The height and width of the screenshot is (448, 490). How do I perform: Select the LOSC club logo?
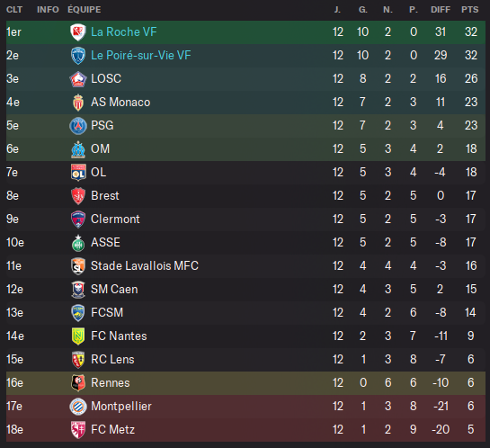[x=78, y=79]
